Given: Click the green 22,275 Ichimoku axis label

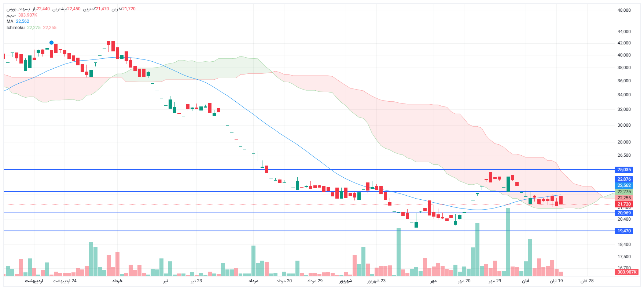Looking at the screenshot, I should point(624,192).
